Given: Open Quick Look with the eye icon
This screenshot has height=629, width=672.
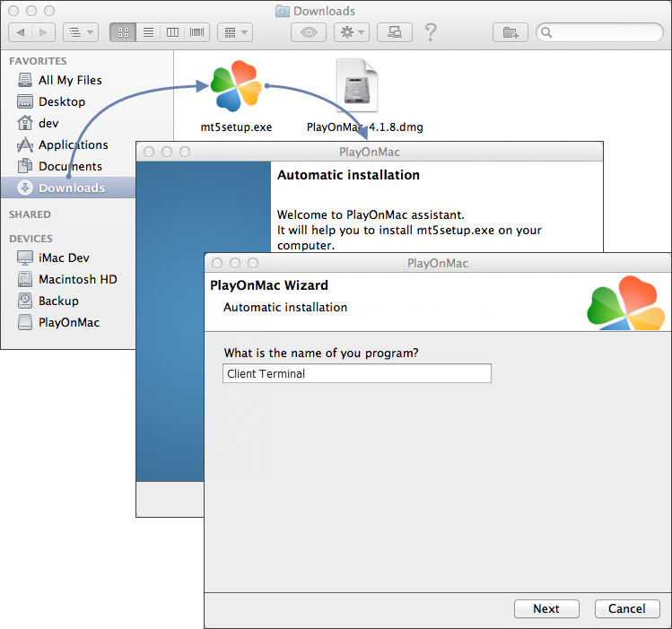Looking at the screenshot, I should coord(309,32).
